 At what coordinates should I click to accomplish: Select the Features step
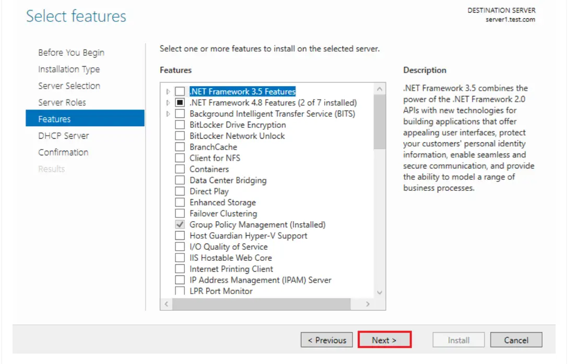tap(85, 118)
